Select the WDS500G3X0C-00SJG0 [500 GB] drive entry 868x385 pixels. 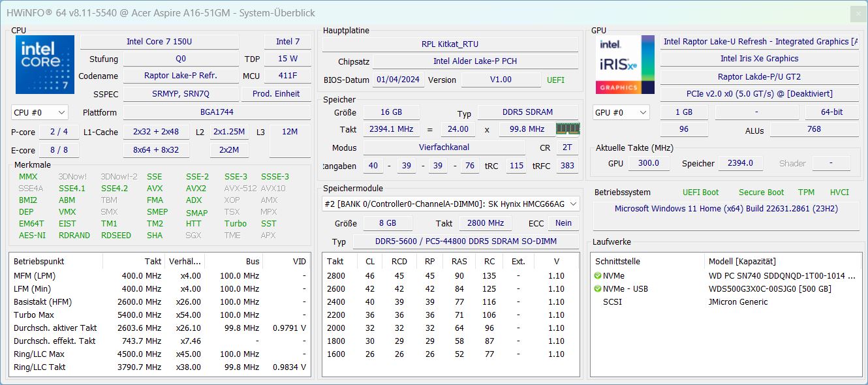770,288
